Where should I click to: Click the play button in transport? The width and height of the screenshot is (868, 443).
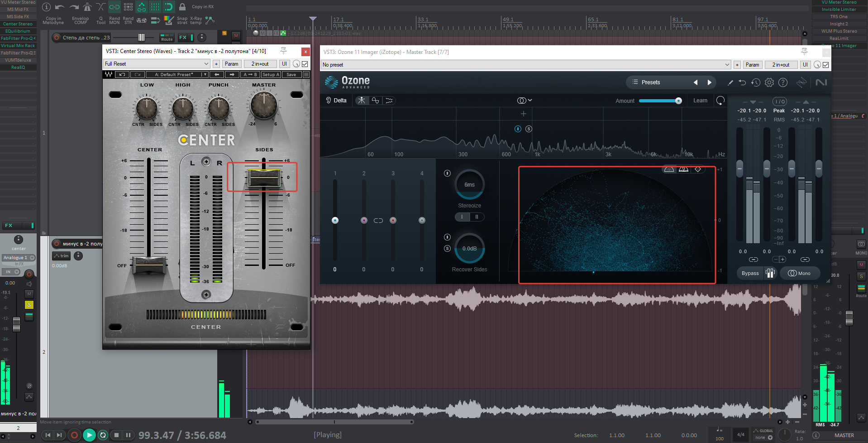89,435
